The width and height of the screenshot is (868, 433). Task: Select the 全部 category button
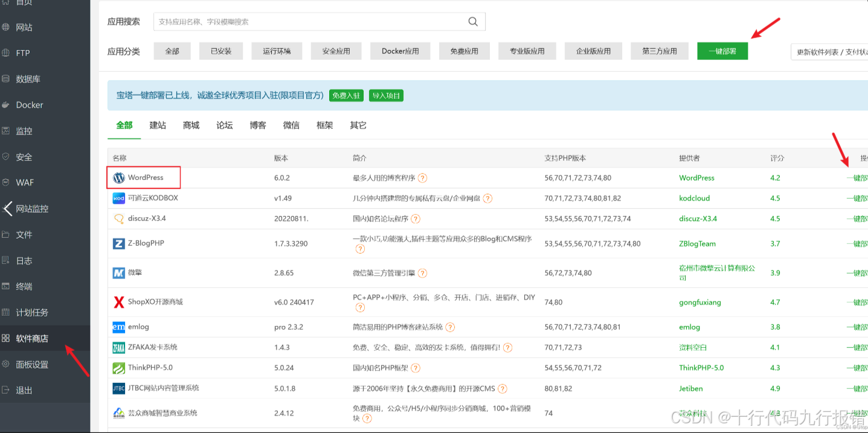172,51
